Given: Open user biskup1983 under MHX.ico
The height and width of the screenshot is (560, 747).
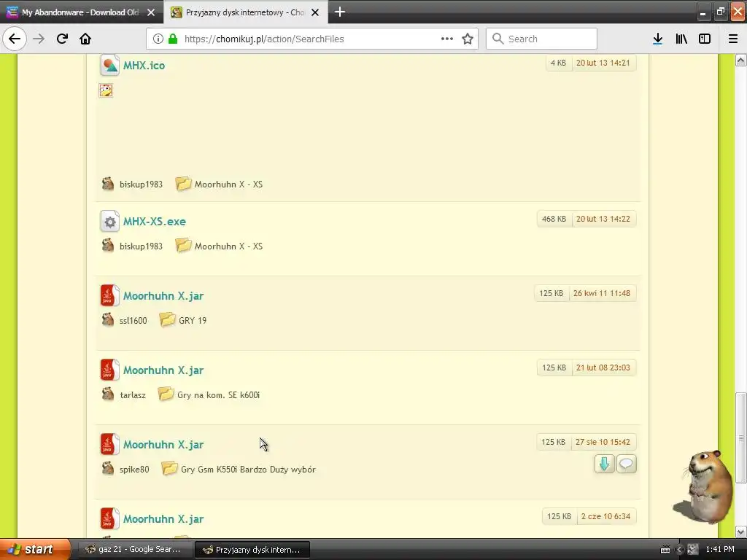Looking at the screenshot, I should 141,184.
